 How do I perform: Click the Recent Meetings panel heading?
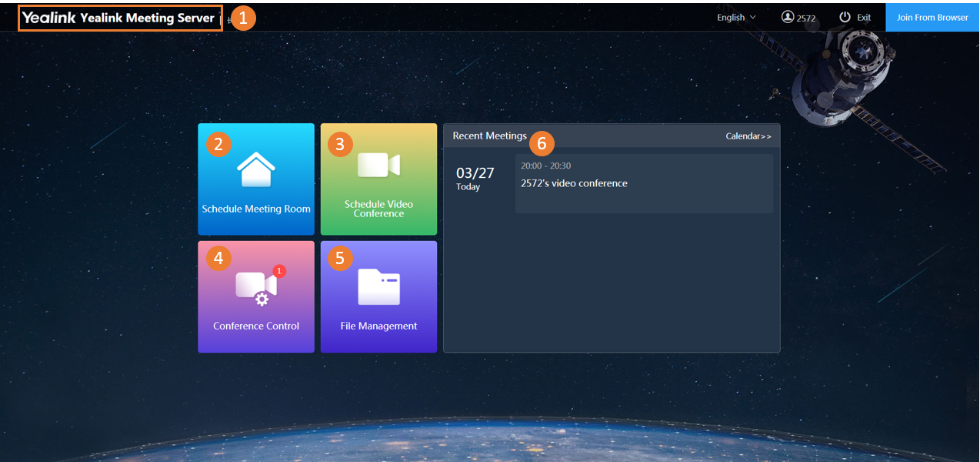(489, 136)
